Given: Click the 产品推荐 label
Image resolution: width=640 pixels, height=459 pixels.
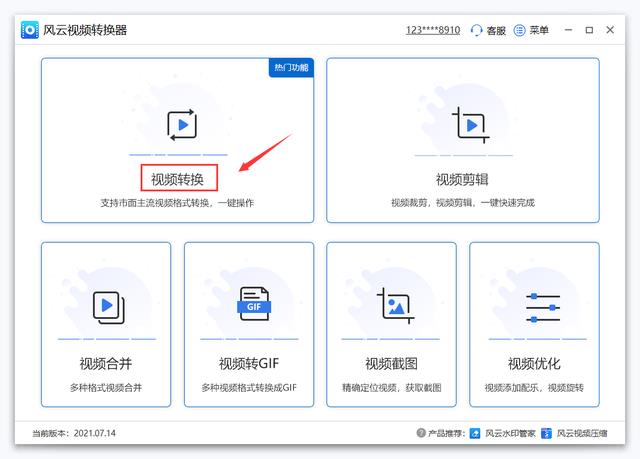Looking at the screenshot, I should pos(447,433).
